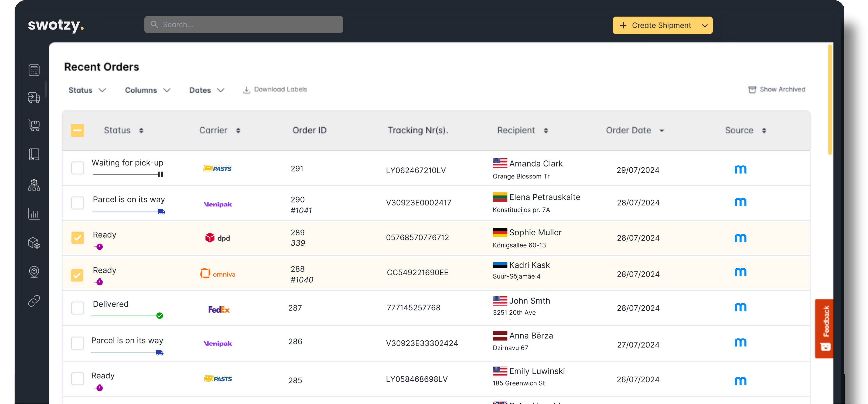Click the orange vertical scrollbar
The height and width of the screenshot is (404, 868).
click(x=830, y=99)
